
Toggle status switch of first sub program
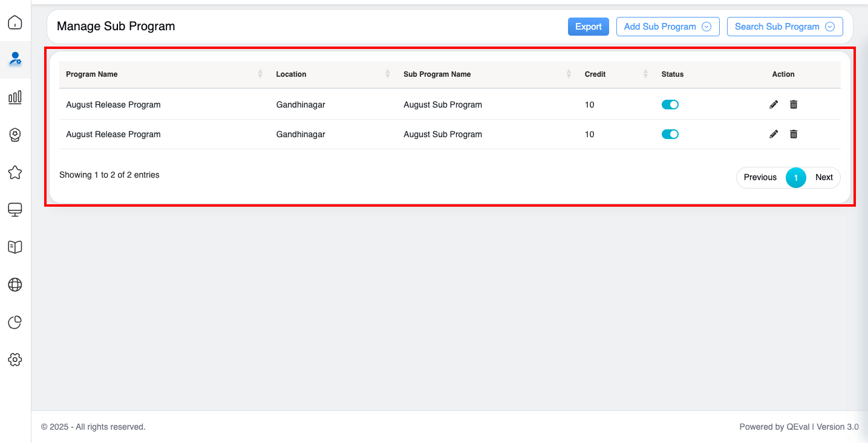[x=670, y=105]
